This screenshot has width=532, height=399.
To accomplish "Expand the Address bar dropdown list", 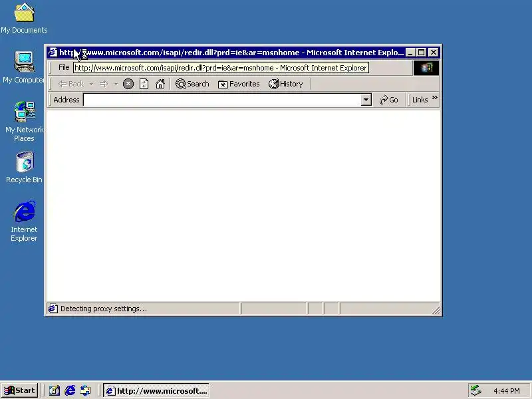I will click(366, 100).
